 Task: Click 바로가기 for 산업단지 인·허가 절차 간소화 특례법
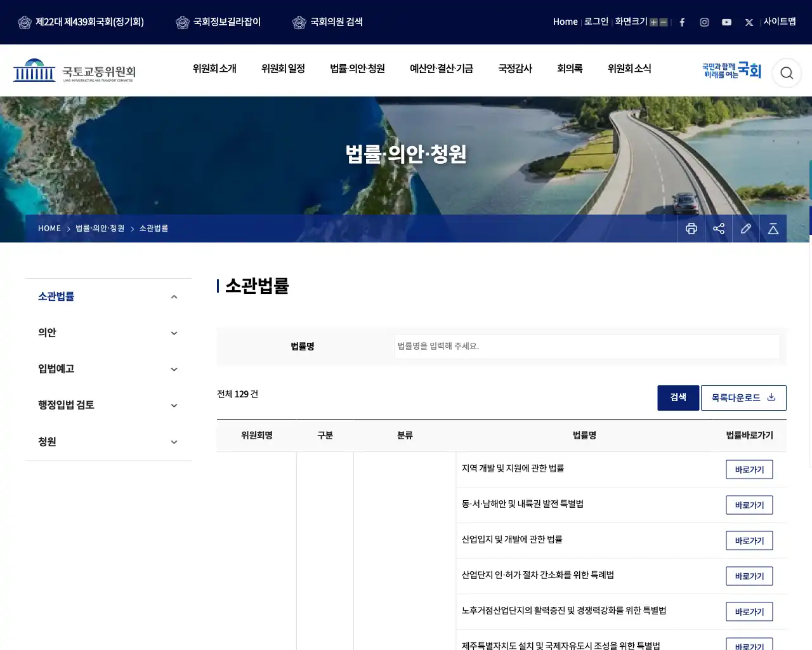tap(749, 576)
